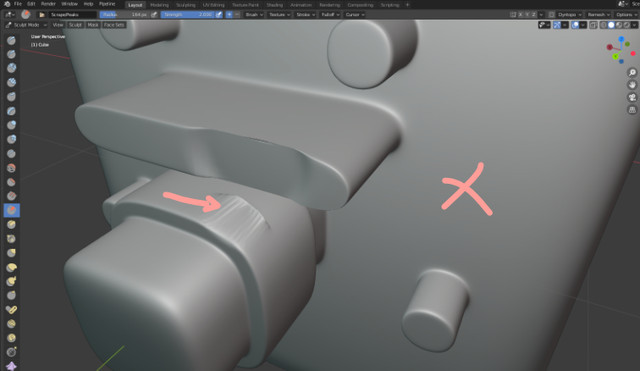Select the Inflate brush tool

pyautogui.click(x=11, y=125)
